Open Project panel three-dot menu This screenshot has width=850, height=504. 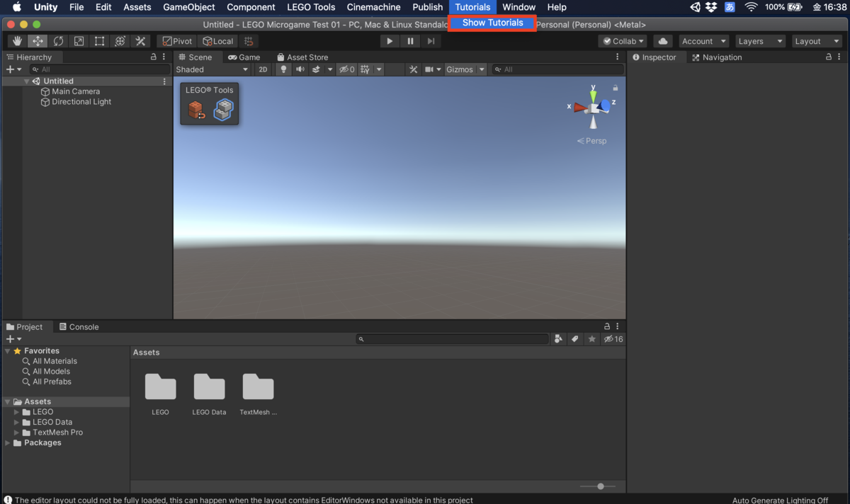(x=618, y=326)
